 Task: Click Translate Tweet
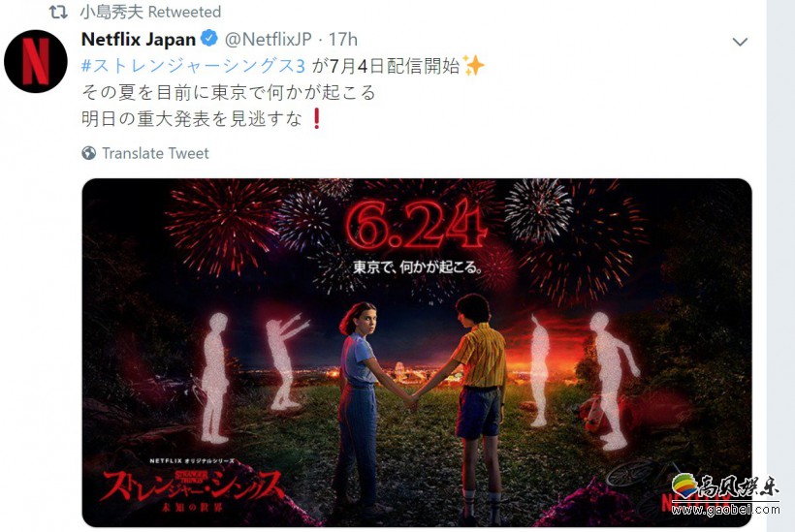click(156, 153)
